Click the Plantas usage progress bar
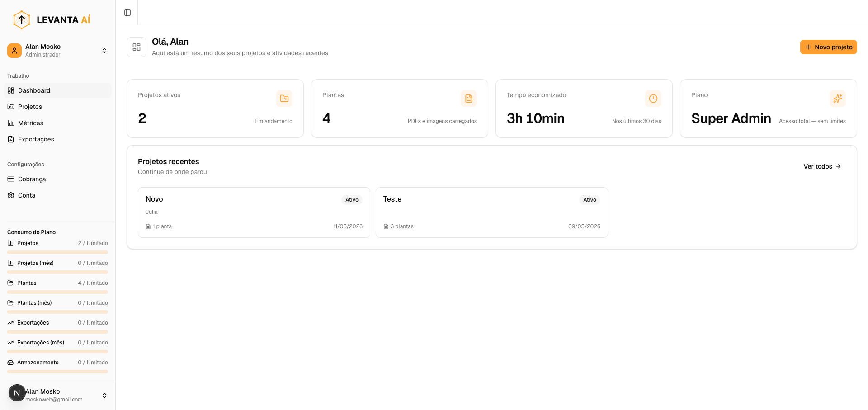This screenshot has width=868, height=410. pyautogui.click(x=57, y=292)
